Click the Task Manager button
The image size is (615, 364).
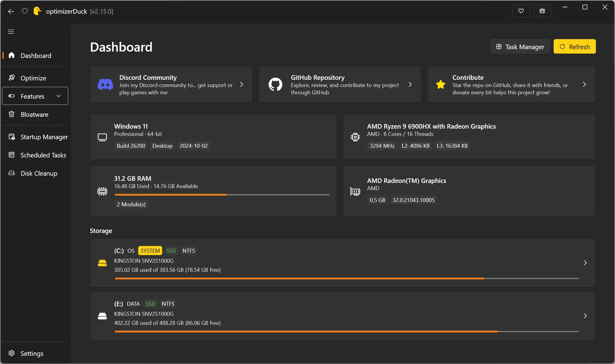point(520,47)
